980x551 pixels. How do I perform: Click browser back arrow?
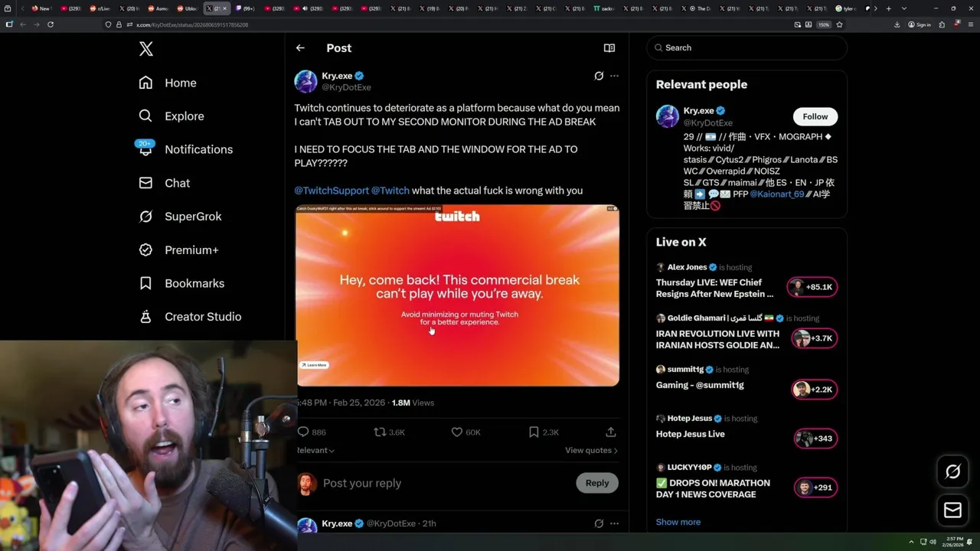pyautogui.click(x=22, y=24)
